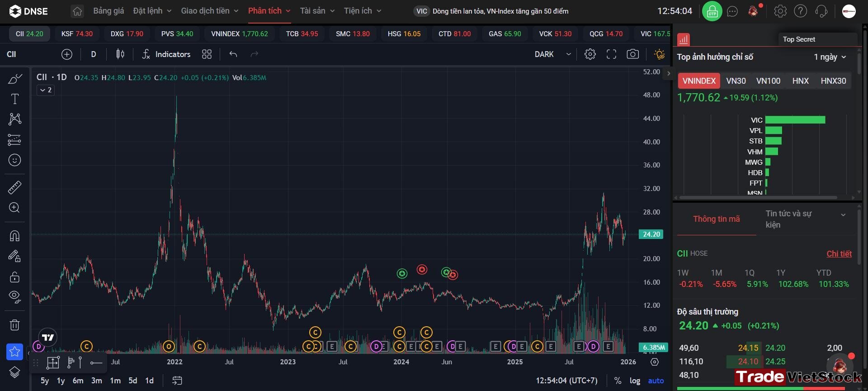
Task: Expand the 1 ngày period dropdown
Action: (x=830, y=57)
